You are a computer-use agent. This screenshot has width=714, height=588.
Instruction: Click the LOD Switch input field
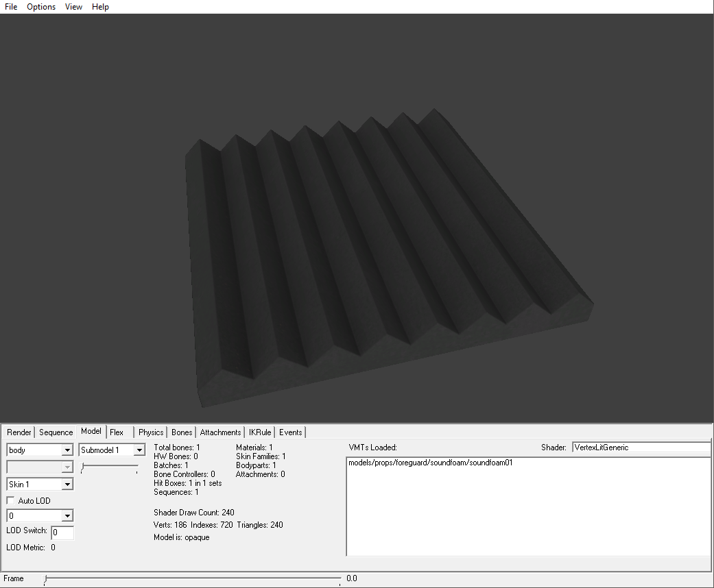click(62, 532)
